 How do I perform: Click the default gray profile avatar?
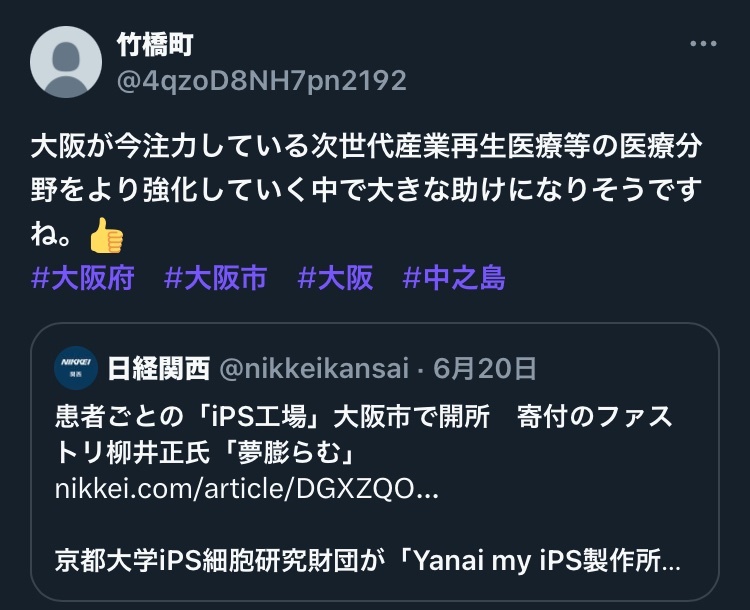66,62
